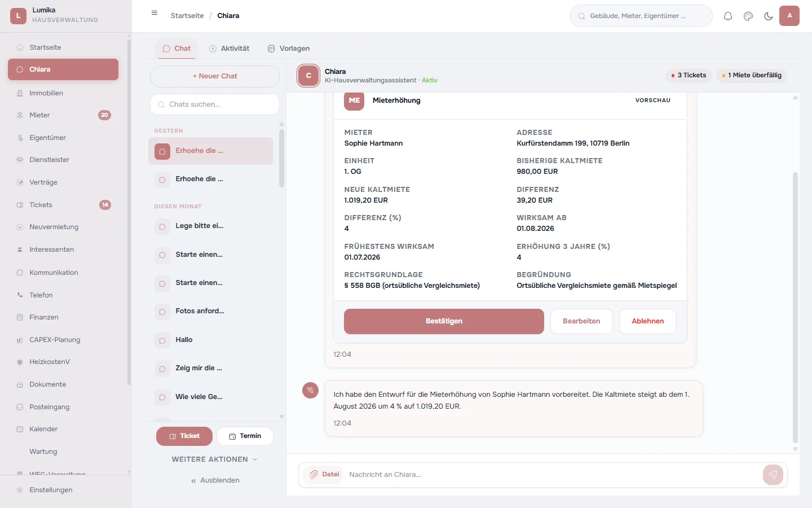Click the hamburger menu next to the breadcrumb
This screenshot has height=508, width=812.
(154, 12)
